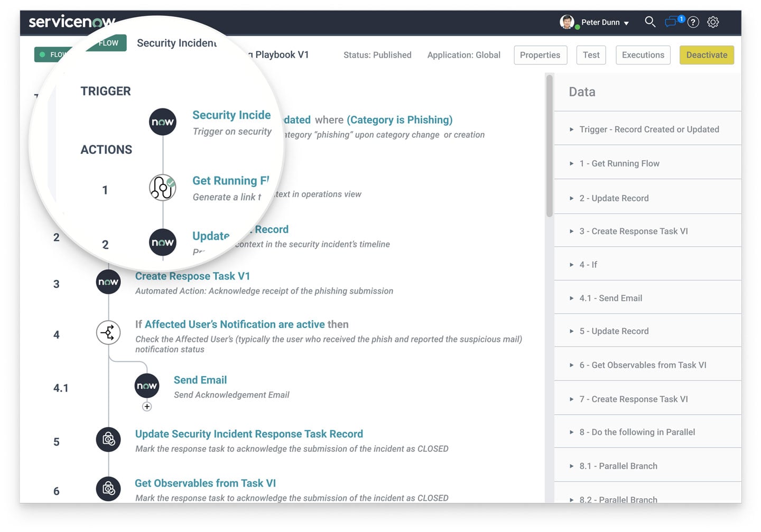761x532 pixels.
Task: Open the Send Email action link
Action: 200,380
